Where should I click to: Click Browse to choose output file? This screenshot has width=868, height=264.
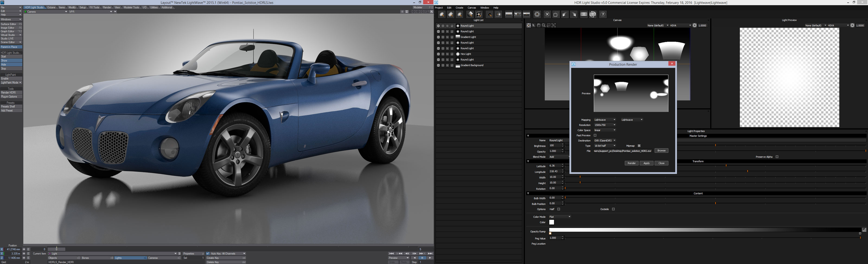pos(661,151)
